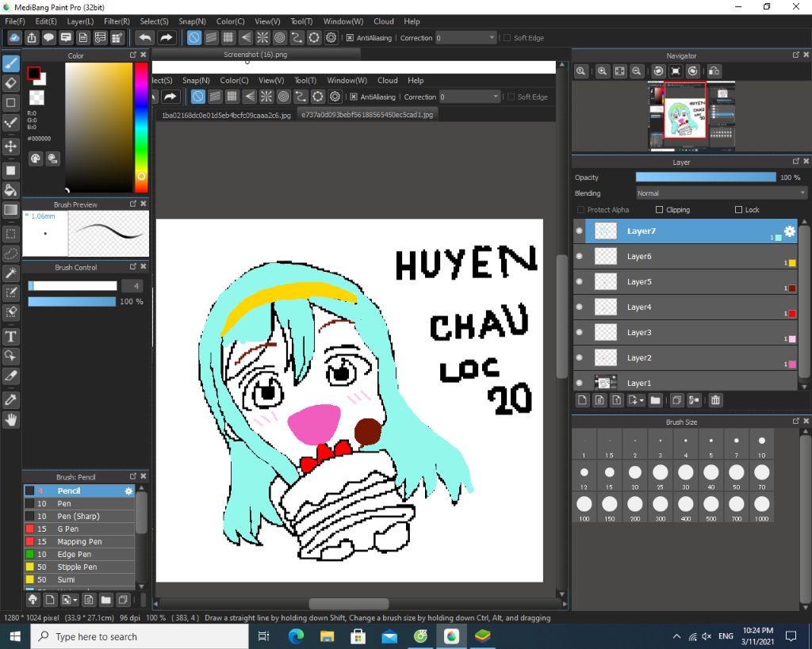Hide Layer5 using its visibility dot
Image resolution: width=812 pixels, height=649 pixels.
(x=579, y=281)
